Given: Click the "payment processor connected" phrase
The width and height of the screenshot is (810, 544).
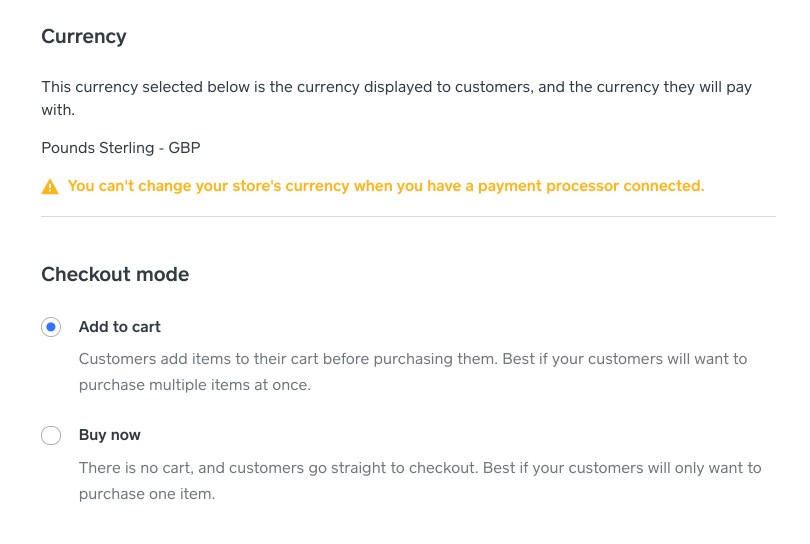Looking at the screenshot, I should pyautogui.click(x=591, y=186).
